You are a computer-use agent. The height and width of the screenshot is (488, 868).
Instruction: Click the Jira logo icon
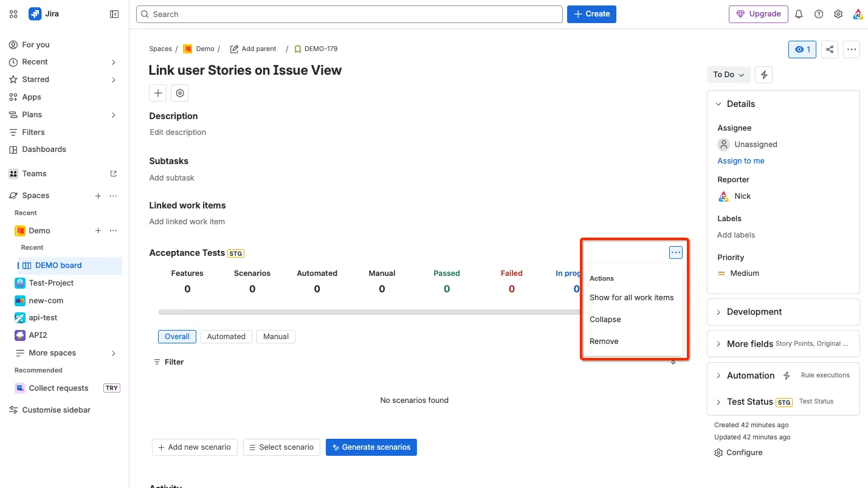[35, 14]
